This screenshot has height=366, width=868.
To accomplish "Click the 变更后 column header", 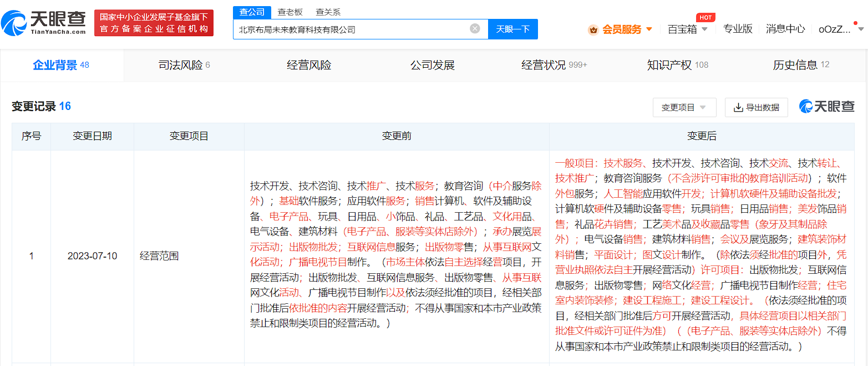I will pyautogui.click(x=702, y=136).
